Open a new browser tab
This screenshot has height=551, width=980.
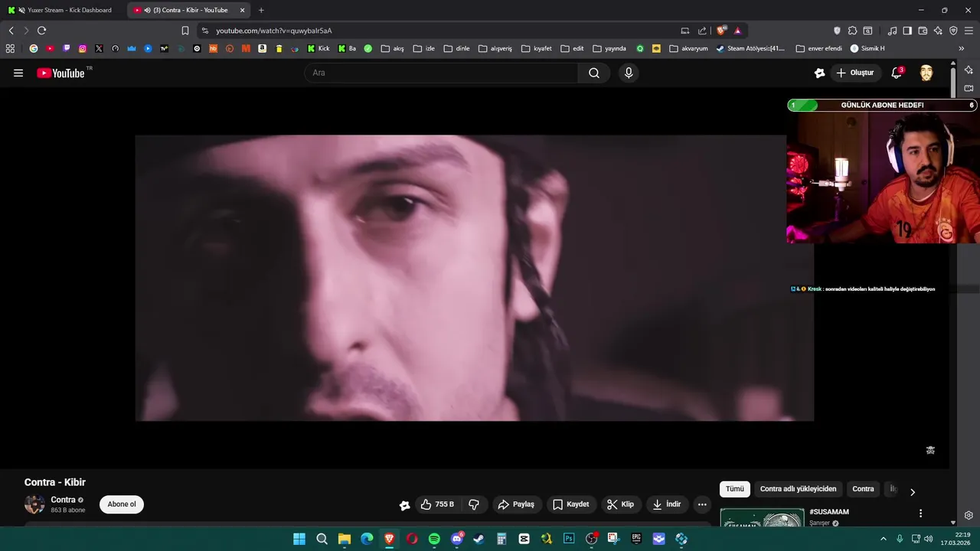(261, 10)
